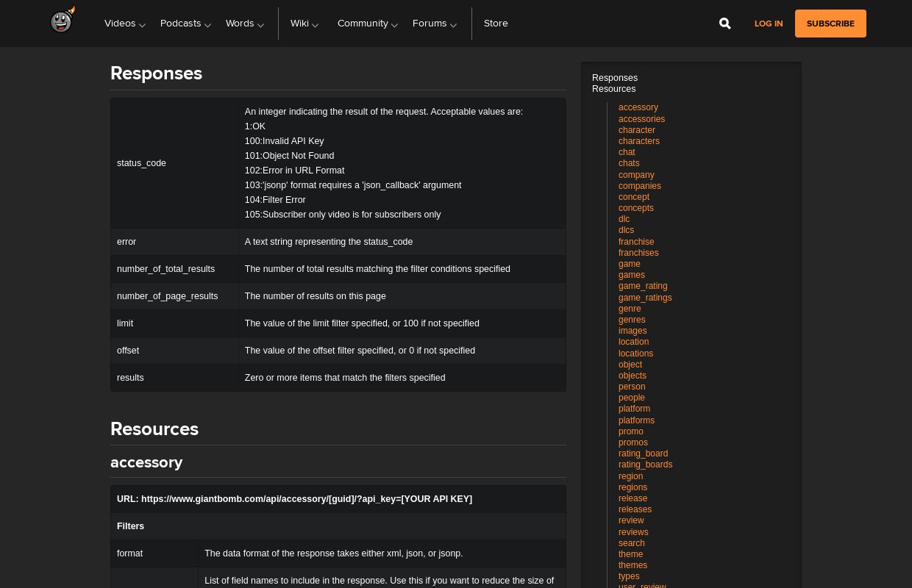Image resolution: width=912 pixels, height=588 pixels.
Task: Expand the Wiki dropdown chevron
Action: tap(315, 25)
